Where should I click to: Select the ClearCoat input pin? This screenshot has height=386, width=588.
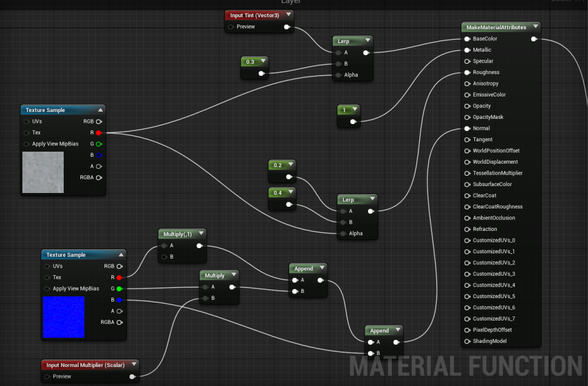pos(467,196)
